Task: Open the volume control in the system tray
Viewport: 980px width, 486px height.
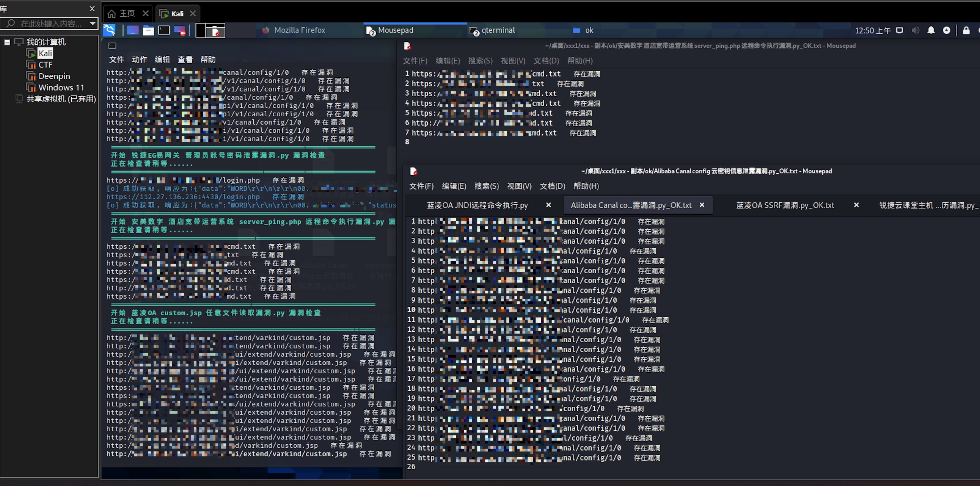Action: (916, 30)
